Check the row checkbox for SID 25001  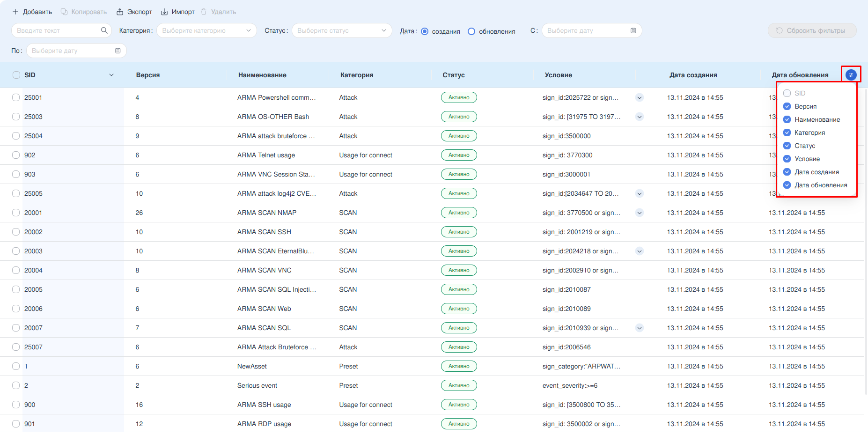pos(16,97)
